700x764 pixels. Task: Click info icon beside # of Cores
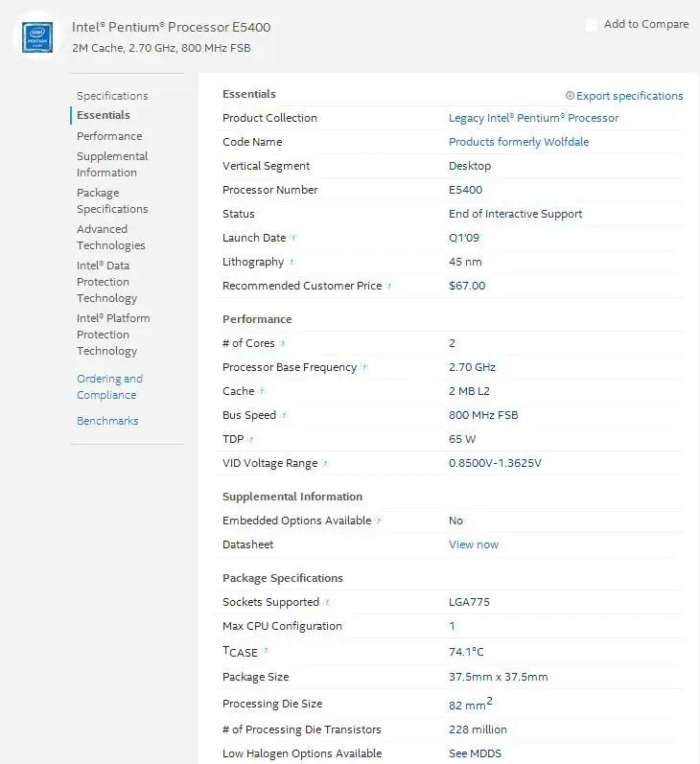(283, 343)
